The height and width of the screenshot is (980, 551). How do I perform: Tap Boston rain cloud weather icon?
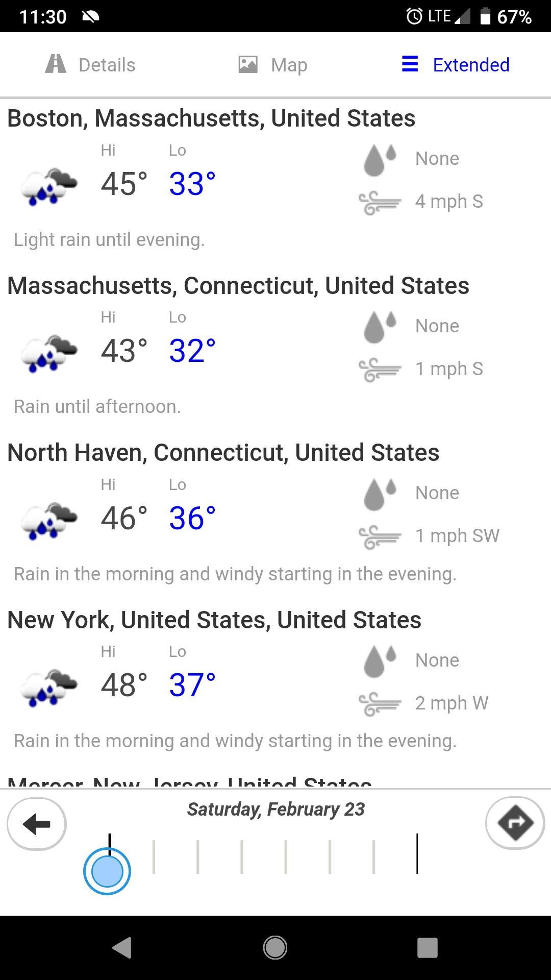click(x=49, y=186)
